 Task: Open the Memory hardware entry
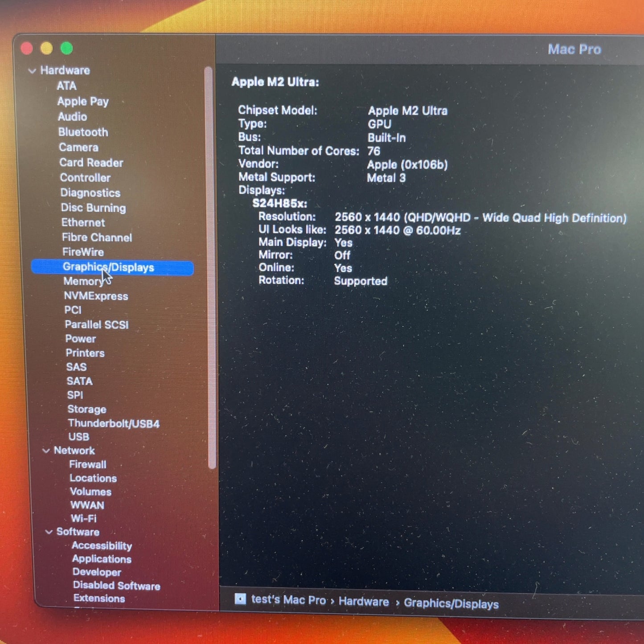coord(83,282)
